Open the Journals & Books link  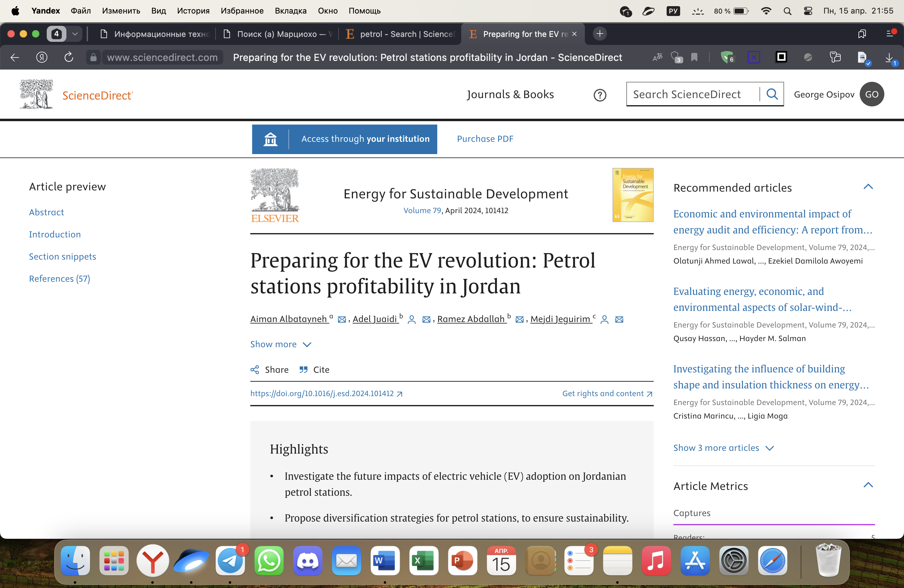click(510, 94)
